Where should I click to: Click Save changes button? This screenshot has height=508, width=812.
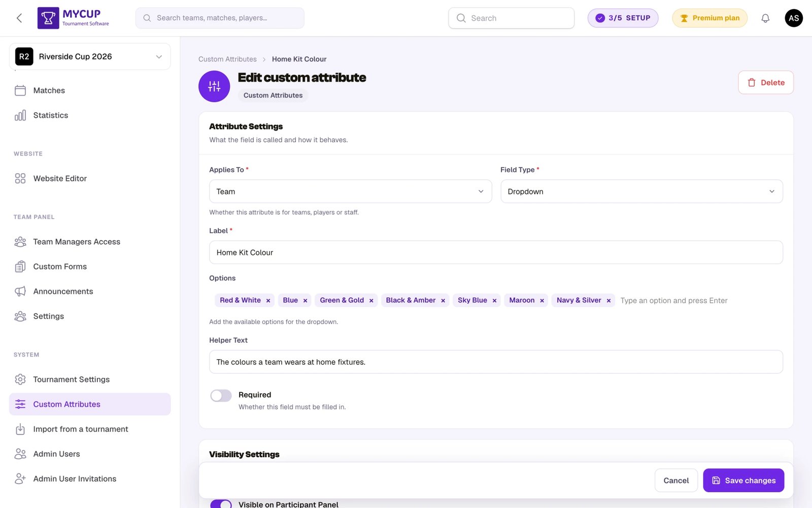(743, 481)
